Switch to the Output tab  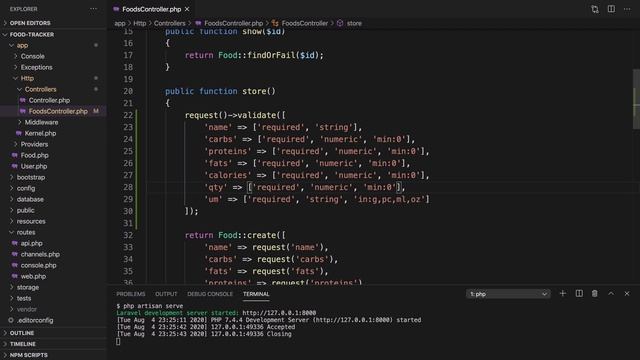pos(166,294)
